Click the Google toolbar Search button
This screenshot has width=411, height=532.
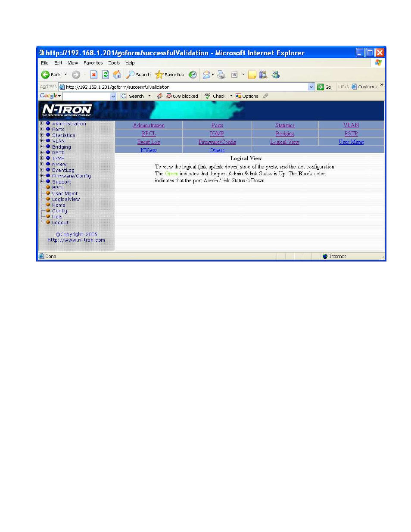(x=133, y=96)
